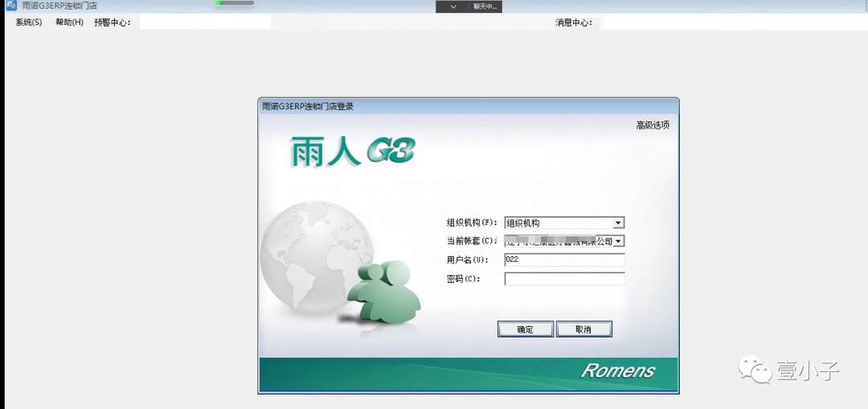Open the 帮助(H) menu
Image resolution: width=868 pixels, height=409 pixels.
[x=69, y=22]
